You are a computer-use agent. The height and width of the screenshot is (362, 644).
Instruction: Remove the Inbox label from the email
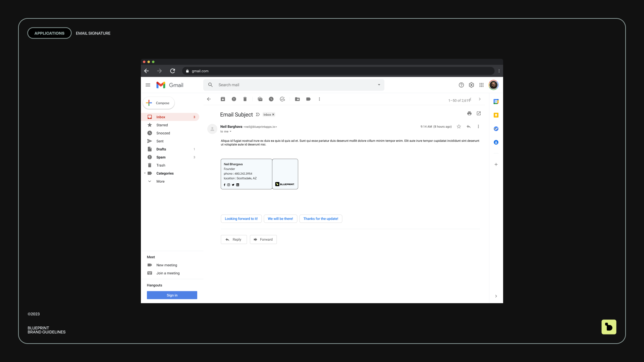(x=273, y=115)
